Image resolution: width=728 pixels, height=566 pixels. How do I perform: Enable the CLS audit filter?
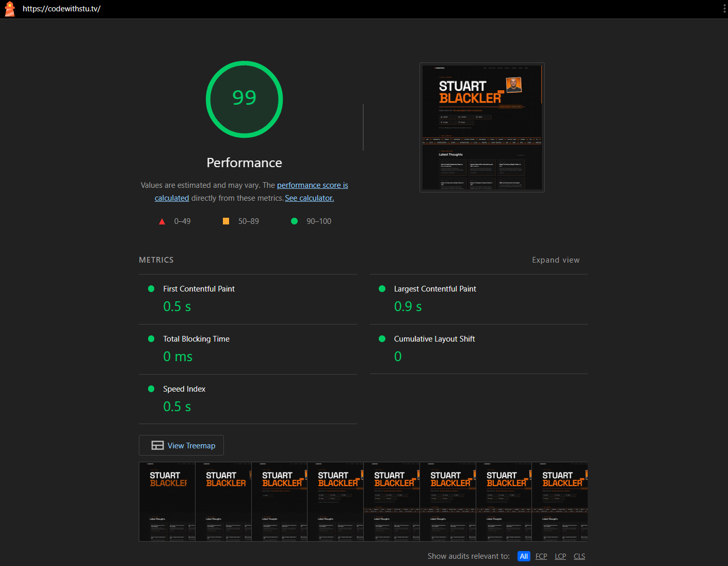click(579, 556)
